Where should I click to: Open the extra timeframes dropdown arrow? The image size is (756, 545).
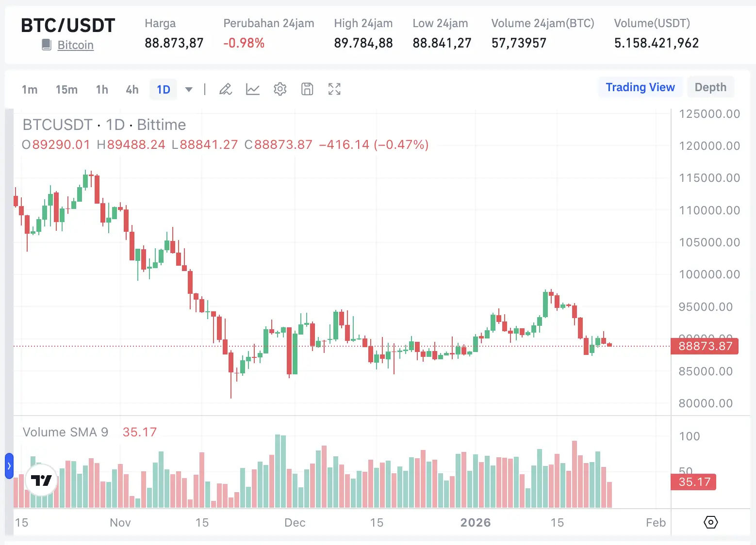(188, 89)
